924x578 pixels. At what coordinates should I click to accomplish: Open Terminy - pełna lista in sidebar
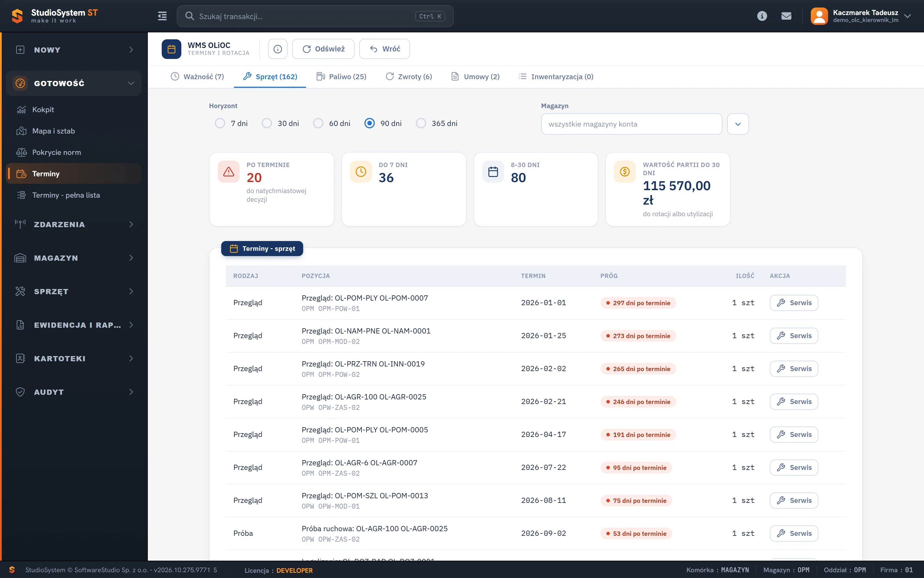coord(74,195)
